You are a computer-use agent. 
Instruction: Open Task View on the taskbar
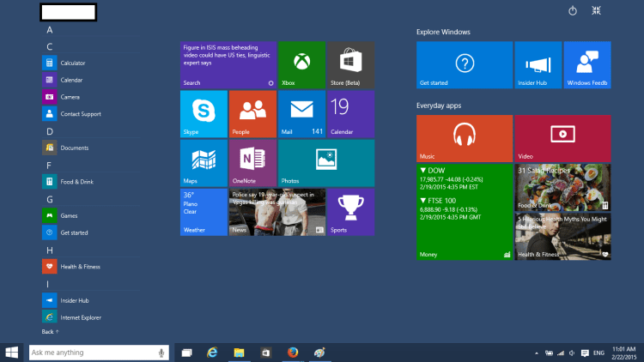click(x=187, y=353)
